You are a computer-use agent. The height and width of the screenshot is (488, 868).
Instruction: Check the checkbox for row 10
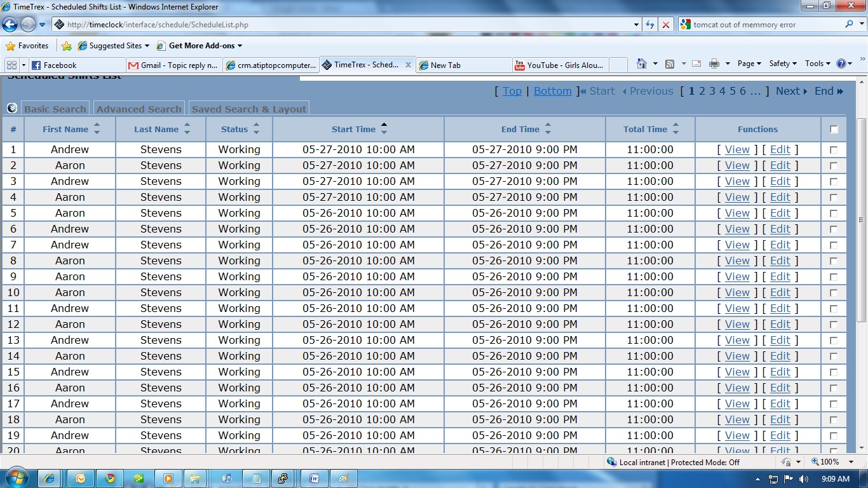pyautogui.click(x=834, y=293)
